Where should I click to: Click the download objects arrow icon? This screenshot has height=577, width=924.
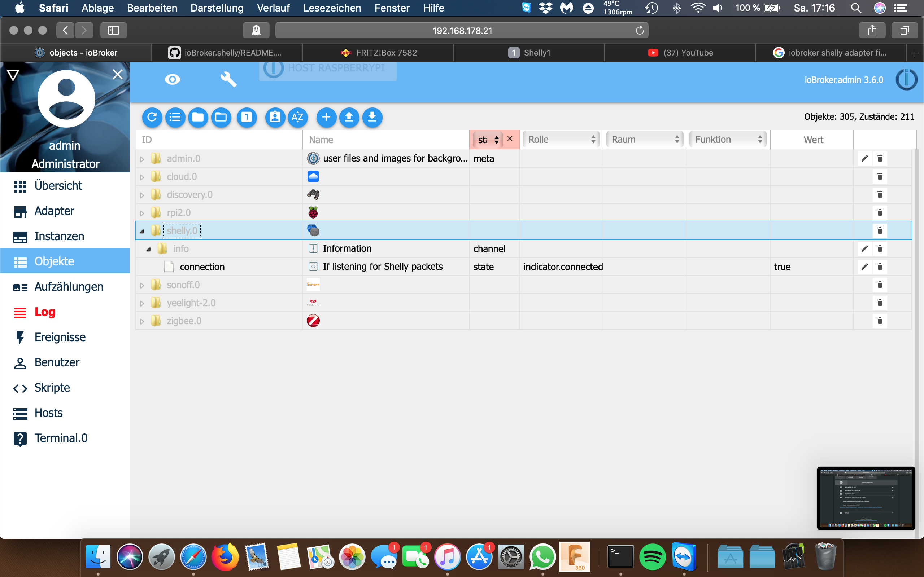coord(372,117)
